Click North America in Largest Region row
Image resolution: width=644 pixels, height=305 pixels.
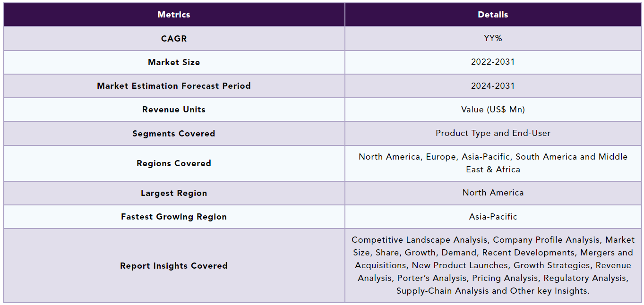pos(493,193)
